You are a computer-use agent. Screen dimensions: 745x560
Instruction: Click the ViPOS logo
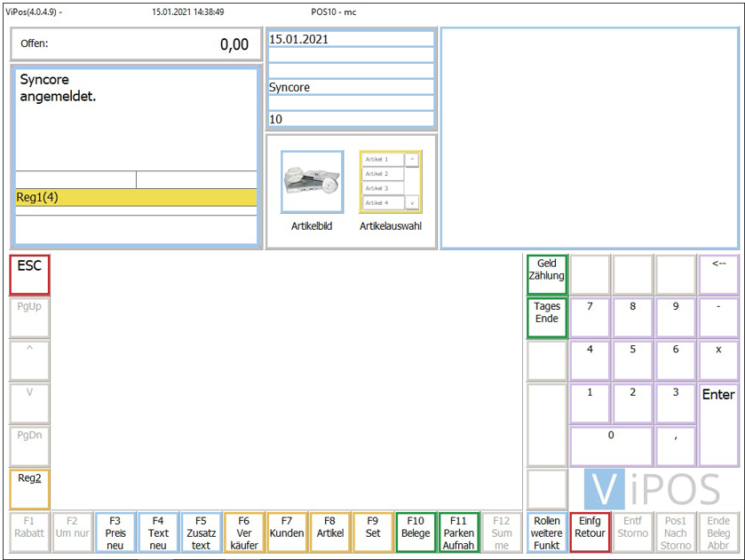654,489
